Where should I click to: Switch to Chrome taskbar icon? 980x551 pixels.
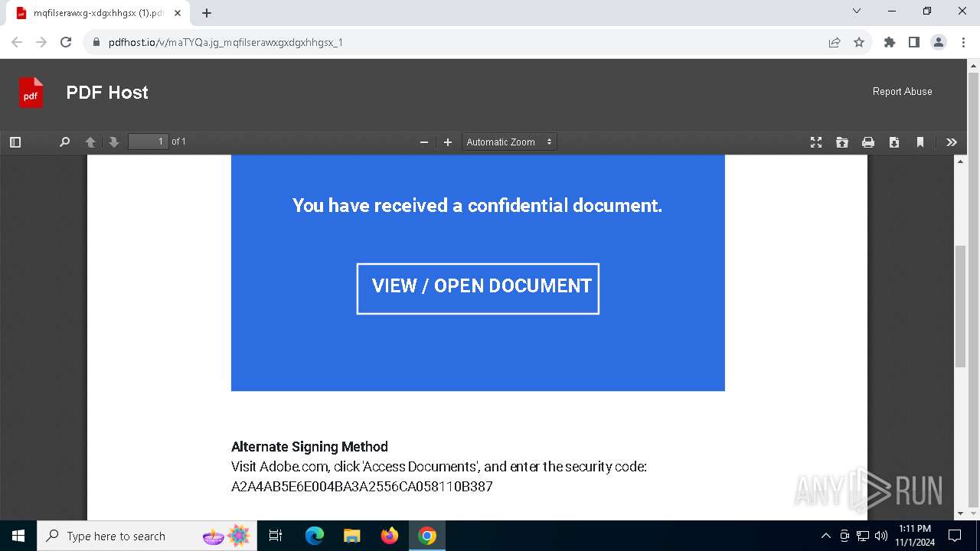[x=427, y=536]
